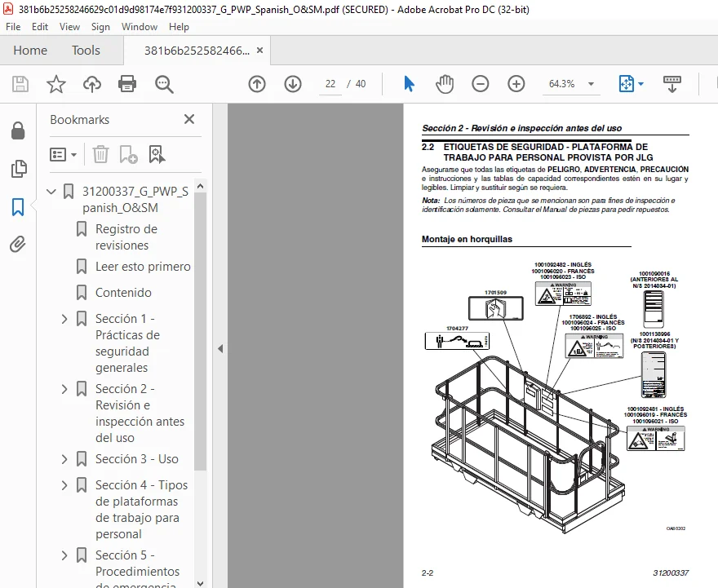
Task: Open Registro de revisiones bookmark
Action: (x=126, y=237)
